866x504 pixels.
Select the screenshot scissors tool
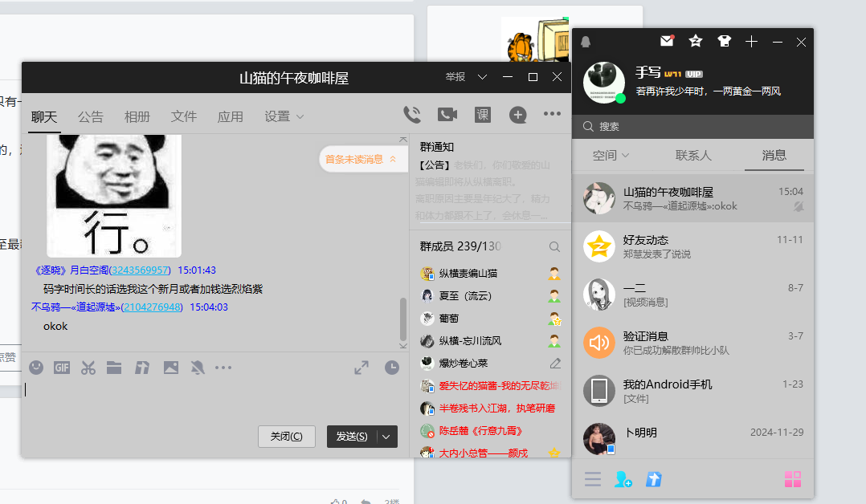[88, 367]
